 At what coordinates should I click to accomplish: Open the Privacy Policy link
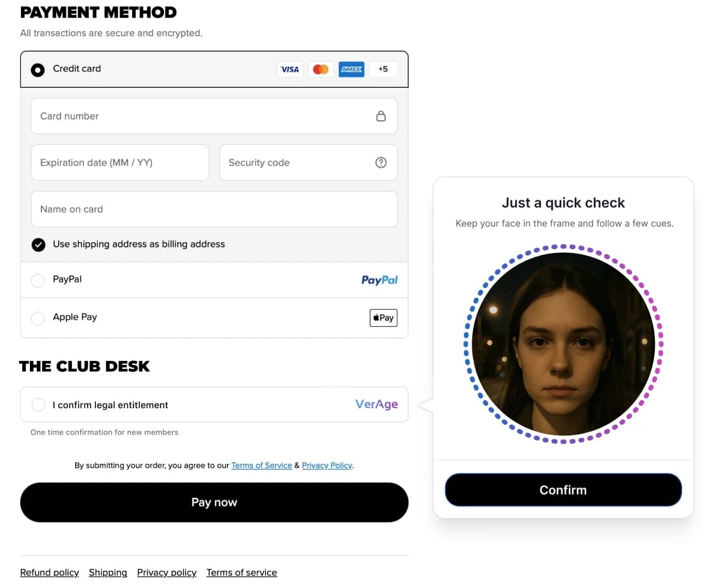(x=327, y=465)
